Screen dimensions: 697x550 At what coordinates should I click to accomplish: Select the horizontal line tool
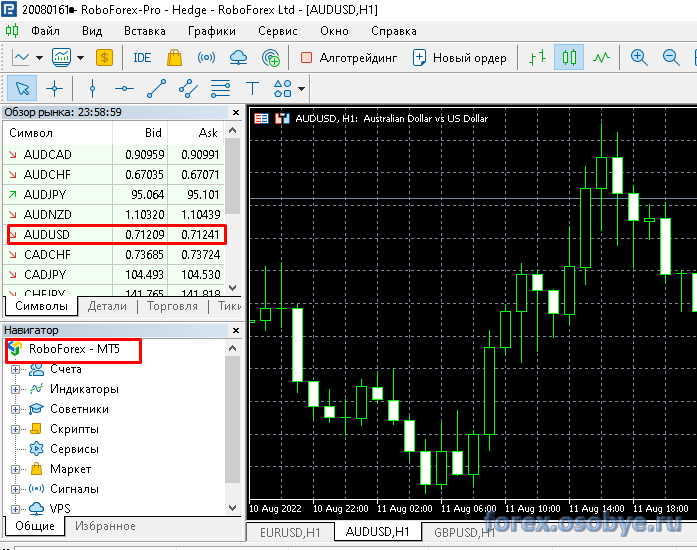[x=124, y=88]
